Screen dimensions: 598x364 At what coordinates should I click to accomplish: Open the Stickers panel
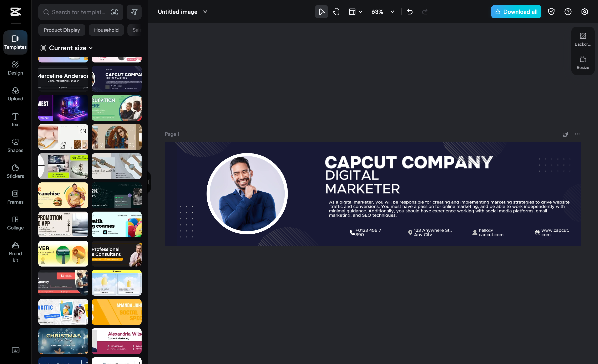[15, 171]
